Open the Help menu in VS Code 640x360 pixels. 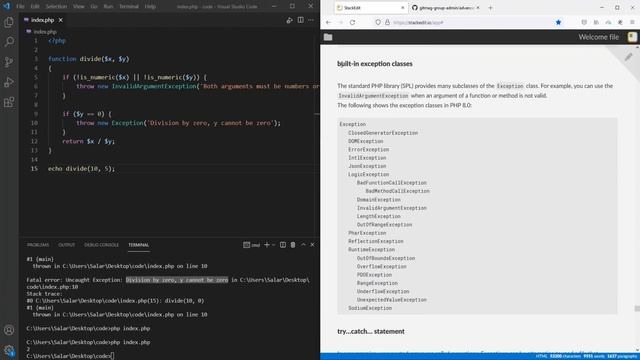tap(150, 7)
